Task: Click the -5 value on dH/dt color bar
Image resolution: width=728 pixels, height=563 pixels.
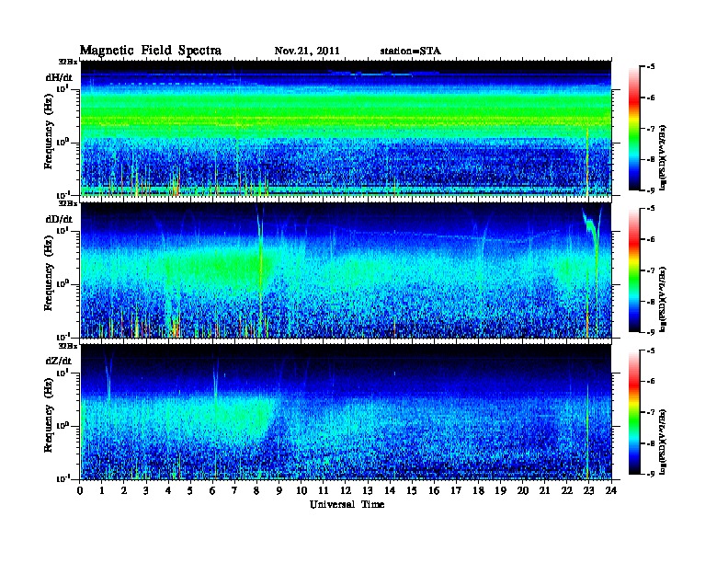Action: (651, 67)
